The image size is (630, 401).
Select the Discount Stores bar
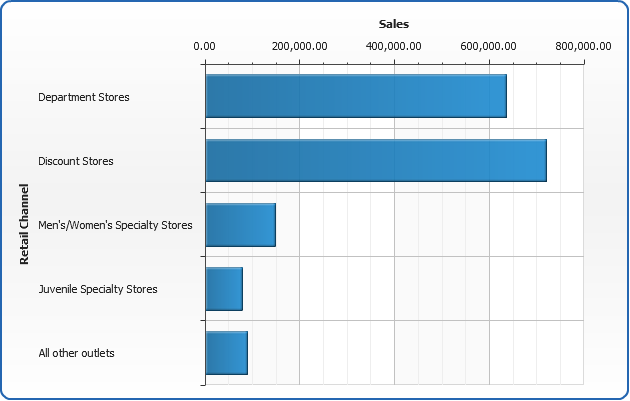point(376,160)
